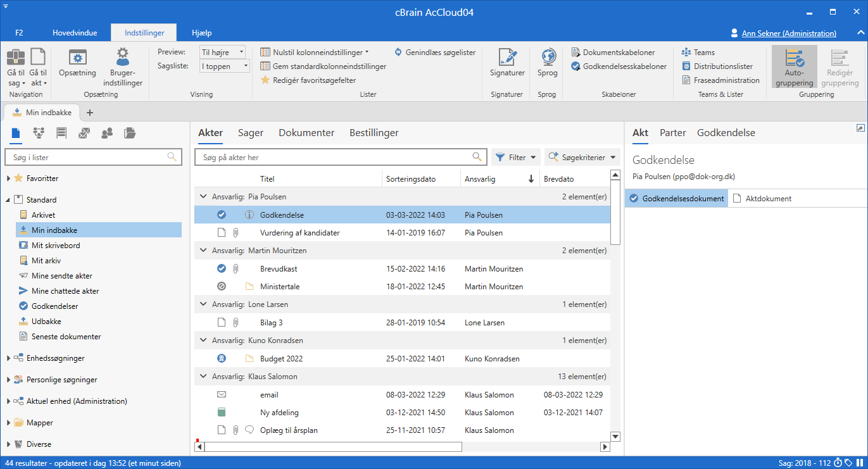Select the people icon in sidebar
The image size is (868, 469).
point(107,133)
